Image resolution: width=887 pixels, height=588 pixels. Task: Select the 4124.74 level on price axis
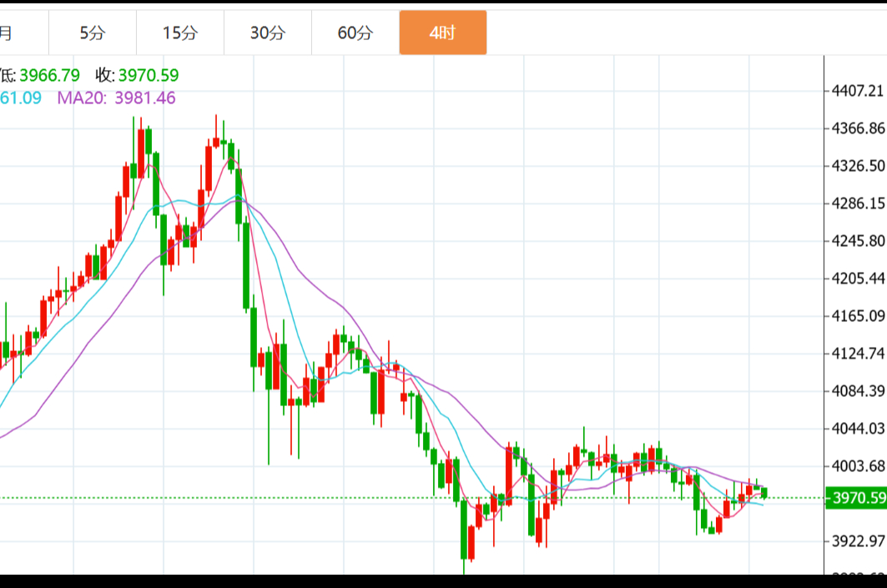[858, 354]
